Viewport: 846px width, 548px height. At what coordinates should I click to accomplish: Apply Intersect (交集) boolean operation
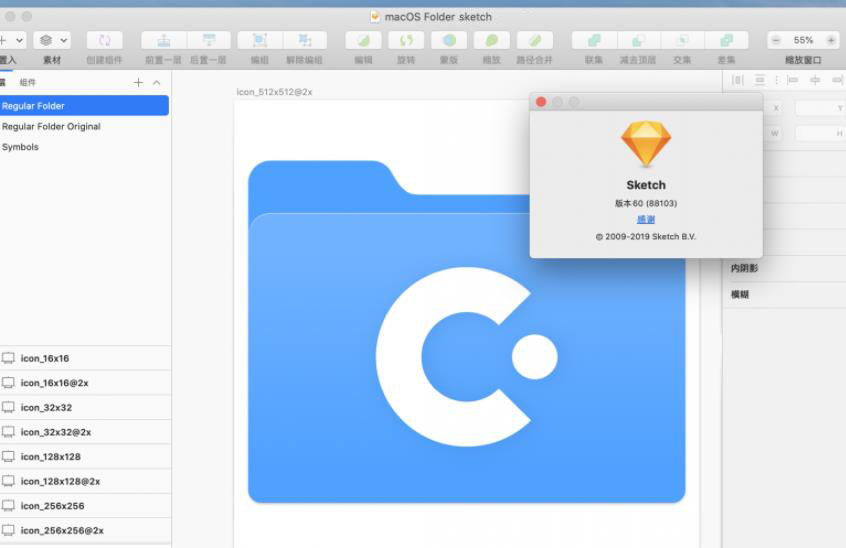click(x=683, y=40)
